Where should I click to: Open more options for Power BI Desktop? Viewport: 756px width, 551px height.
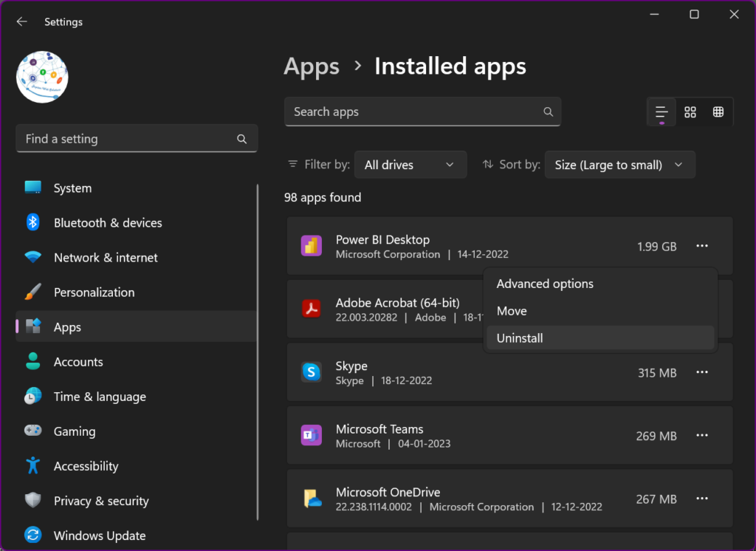(702, 246)
